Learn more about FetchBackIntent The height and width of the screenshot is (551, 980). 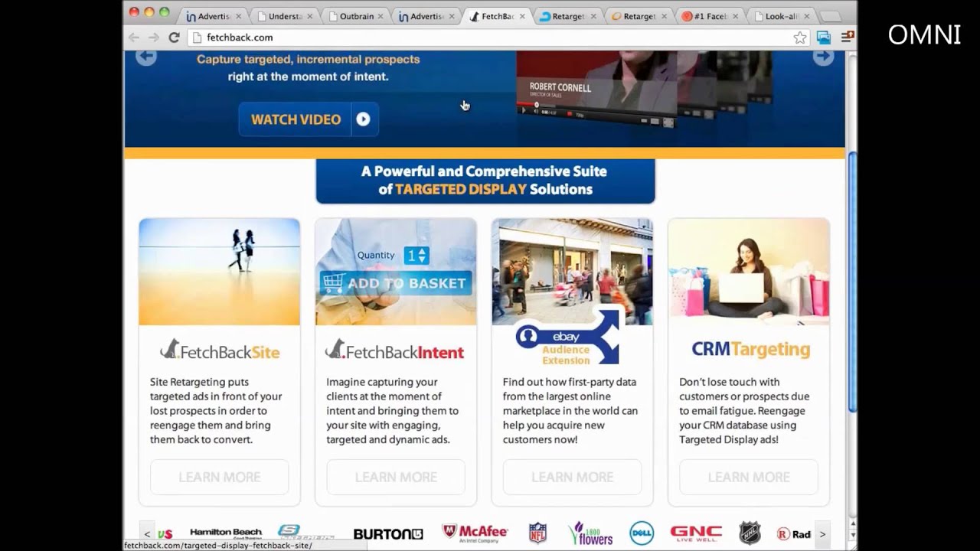click(396, 477)
